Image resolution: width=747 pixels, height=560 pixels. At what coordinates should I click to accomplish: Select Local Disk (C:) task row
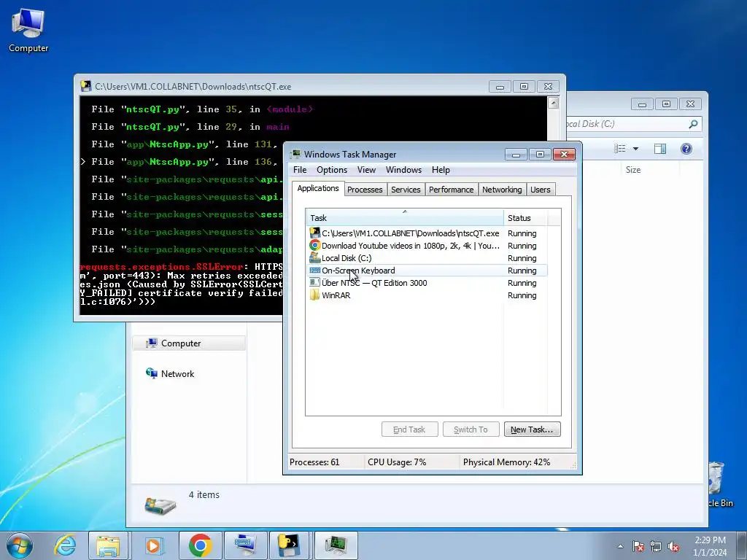point(427,258)
